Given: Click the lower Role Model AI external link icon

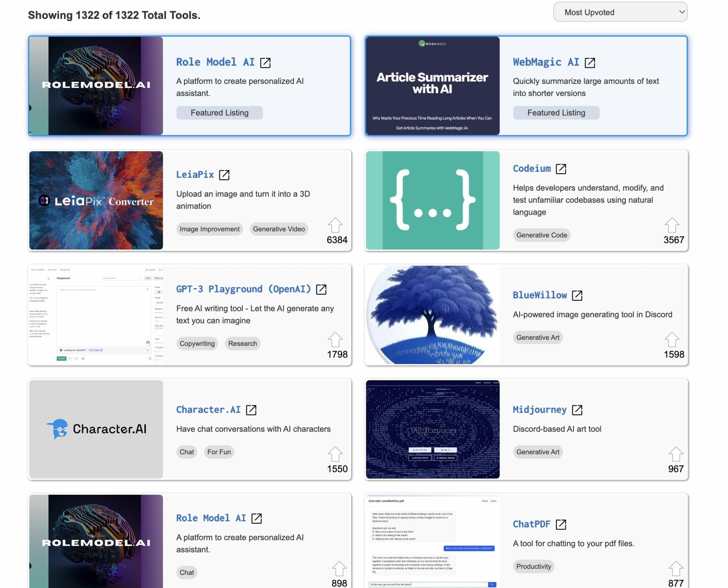Looking at the screenshot, I should point(257,518).
